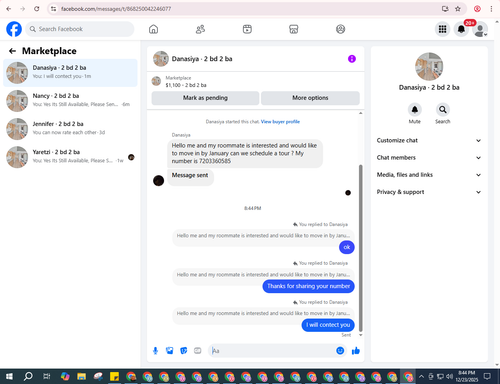The image size is (500, 384).
Task: Open the View buyer profile link
Action: pos(280,122)
